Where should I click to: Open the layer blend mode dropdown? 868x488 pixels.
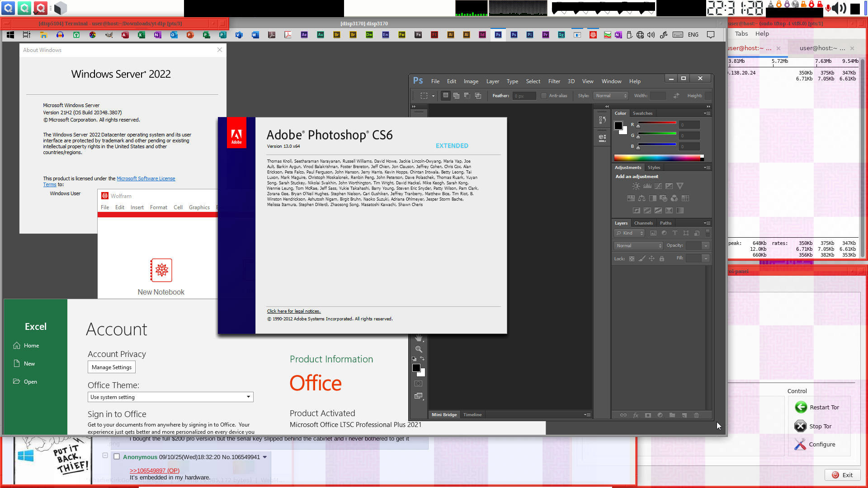click(638, 246)
